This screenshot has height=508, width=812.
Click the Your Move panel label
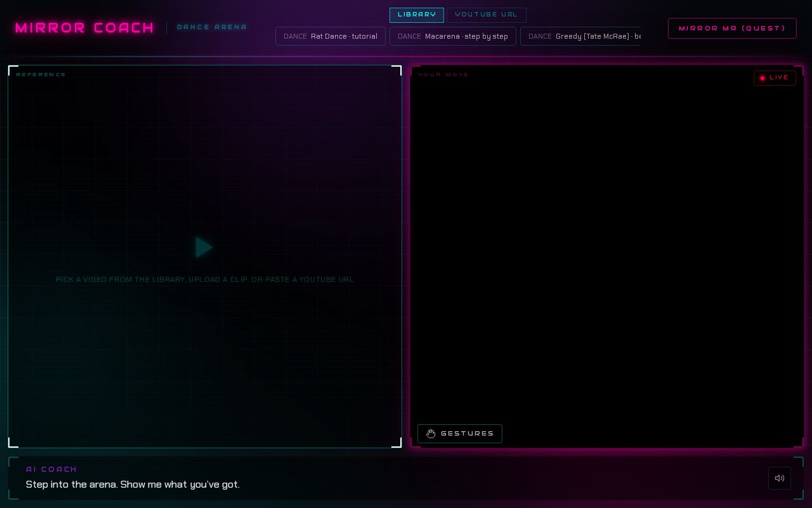[443, 74]
